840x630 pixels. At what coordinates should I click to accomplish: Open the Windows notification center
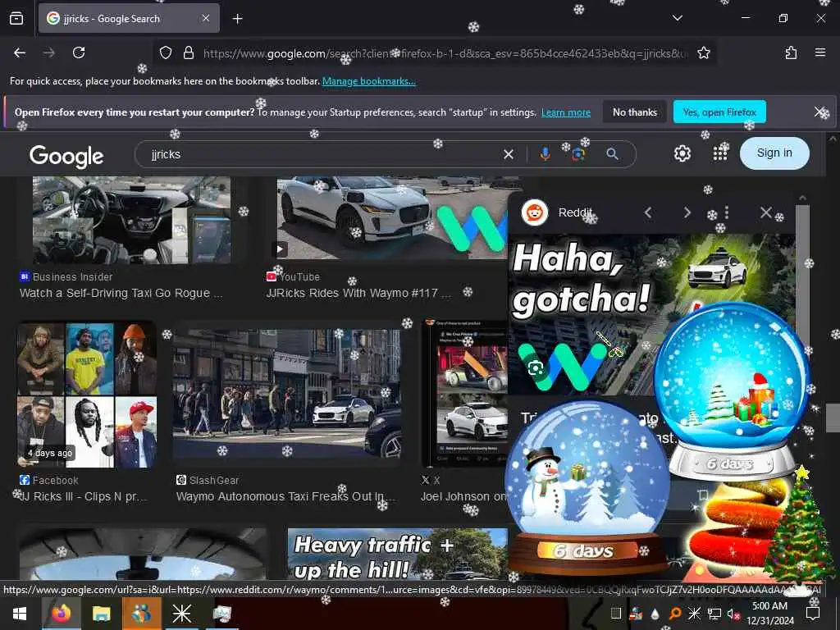pyautogui.click(x=813, y=614)
